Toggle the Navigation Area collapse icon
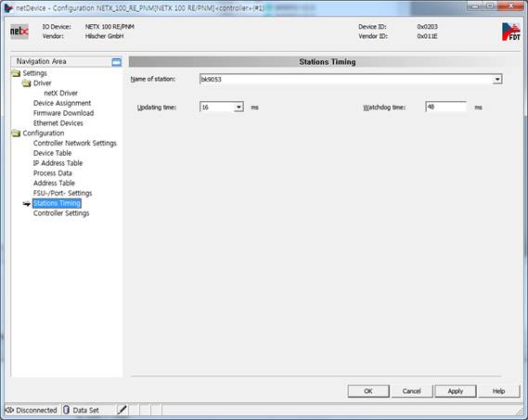The image size is (528, 420). (x=116, y=62)
